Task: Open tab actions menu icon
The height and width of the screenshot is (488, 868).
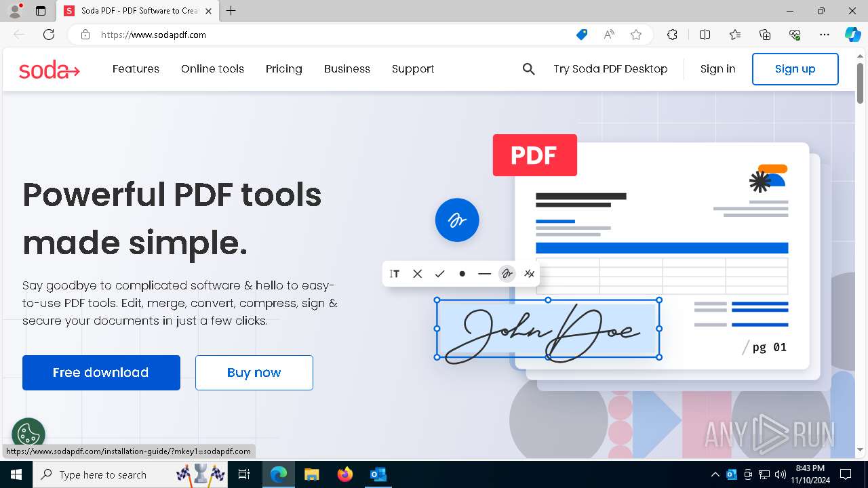Action: coord(41,11)
